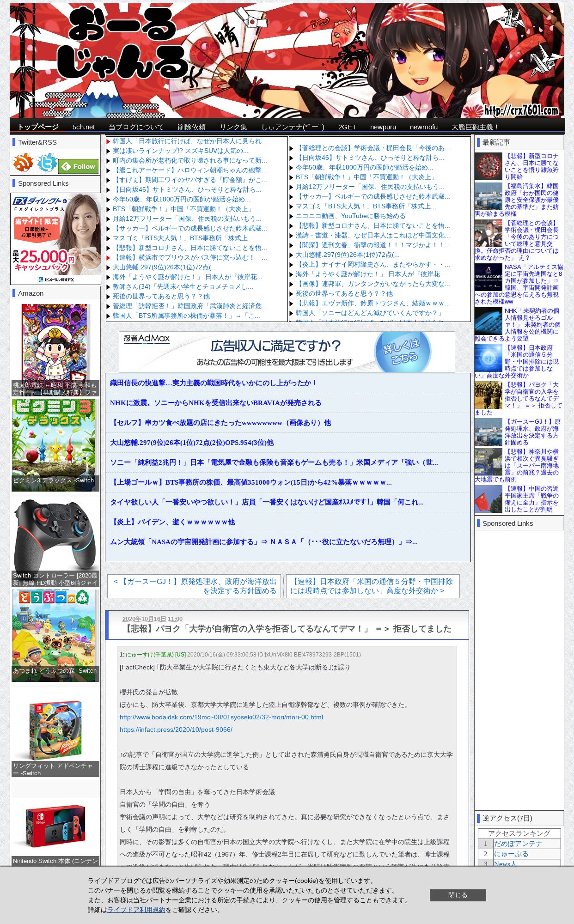Open 【悲報】エヴァ新作 headline link
574x924 pixels.
372,303
